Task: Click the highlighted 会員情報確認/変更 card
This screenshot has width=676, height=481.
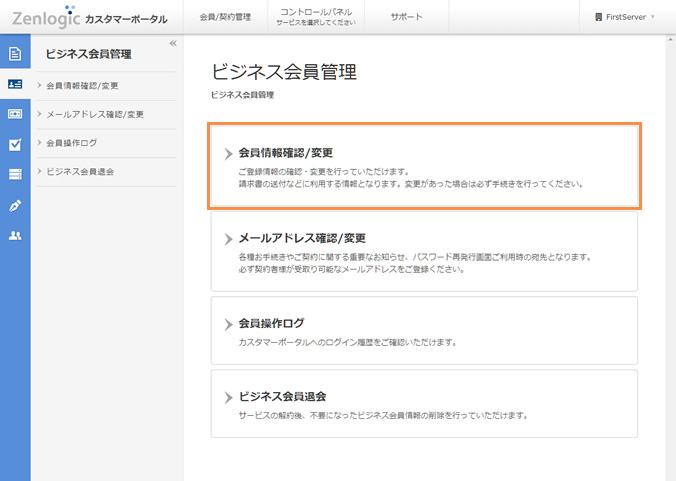Action: pyautogui.click(x=424, y=167)
